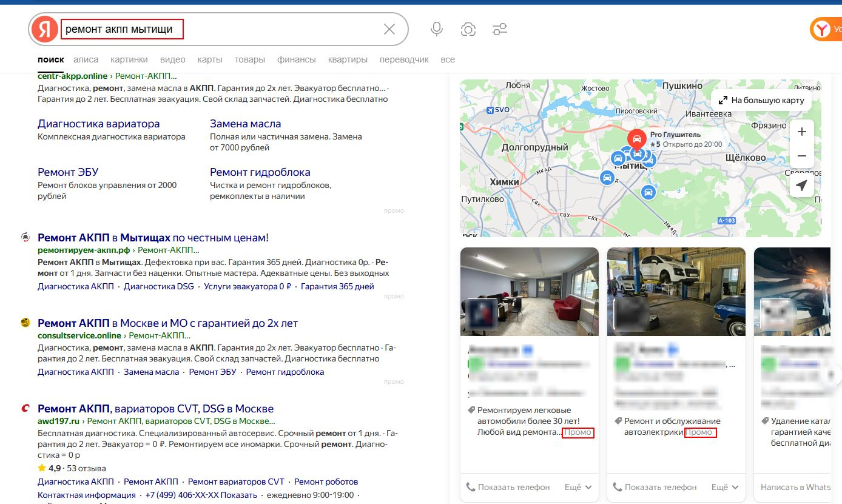
Task: Open the orange Yandex Browser button
Action: coord(826,29)
